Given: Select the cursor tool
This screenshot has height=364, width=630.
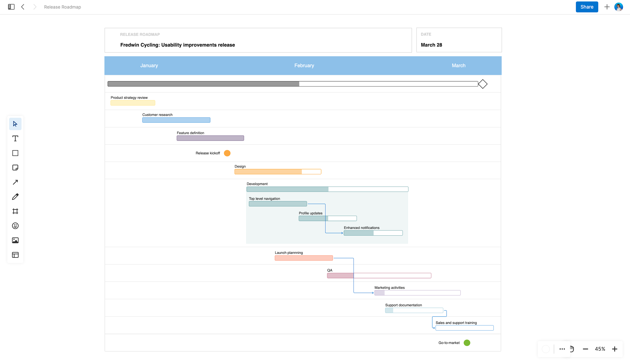Looking at the screenshot, I should [15, 123].
